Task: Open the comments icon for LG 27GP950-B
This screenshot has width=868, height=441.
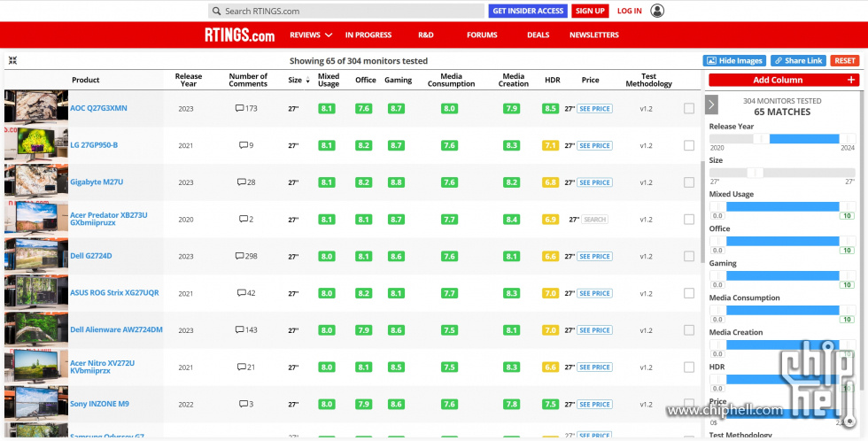Action: (243, 145)
